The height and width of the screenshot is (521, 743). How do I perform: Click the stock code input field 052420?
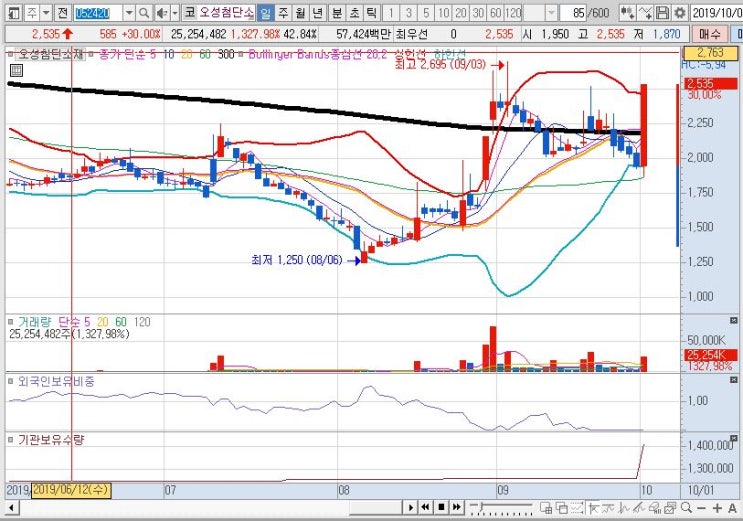pyautogui.click(x=97, y=13)
